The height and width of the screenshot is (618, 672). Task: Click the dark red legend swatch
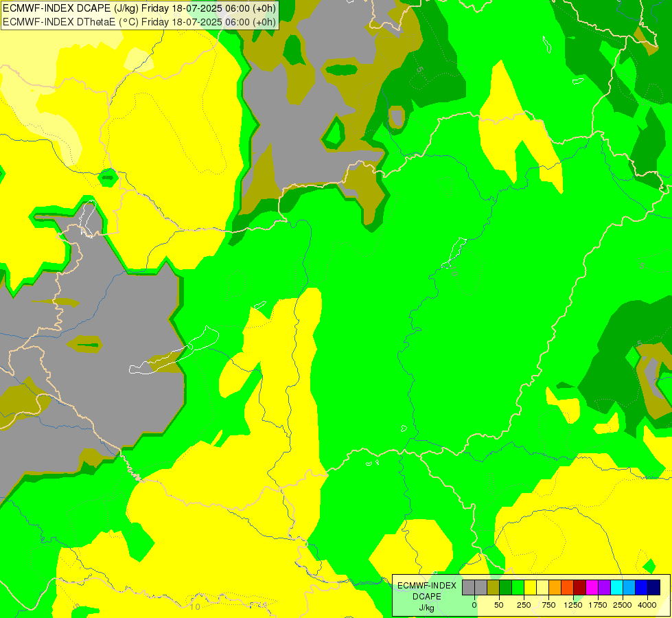[580, 588]
